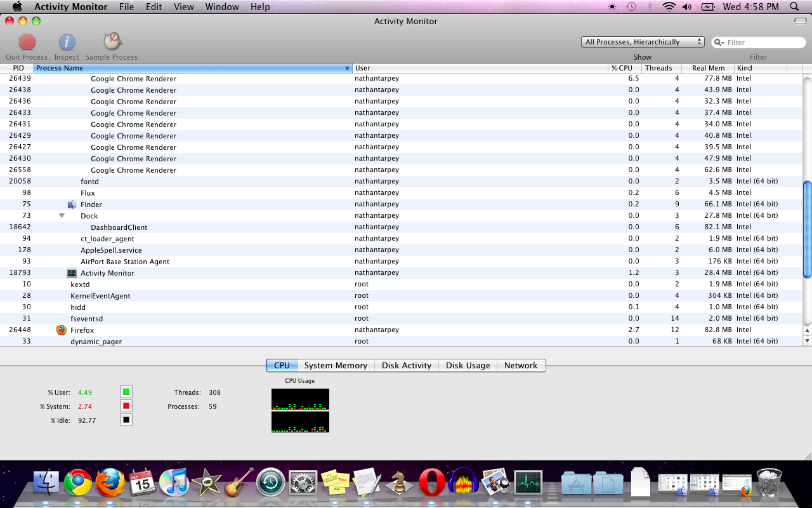The width and height of the screenshot is (812, 508).
Task: Sort by the % CPU column header
Action: click(625, 68)
